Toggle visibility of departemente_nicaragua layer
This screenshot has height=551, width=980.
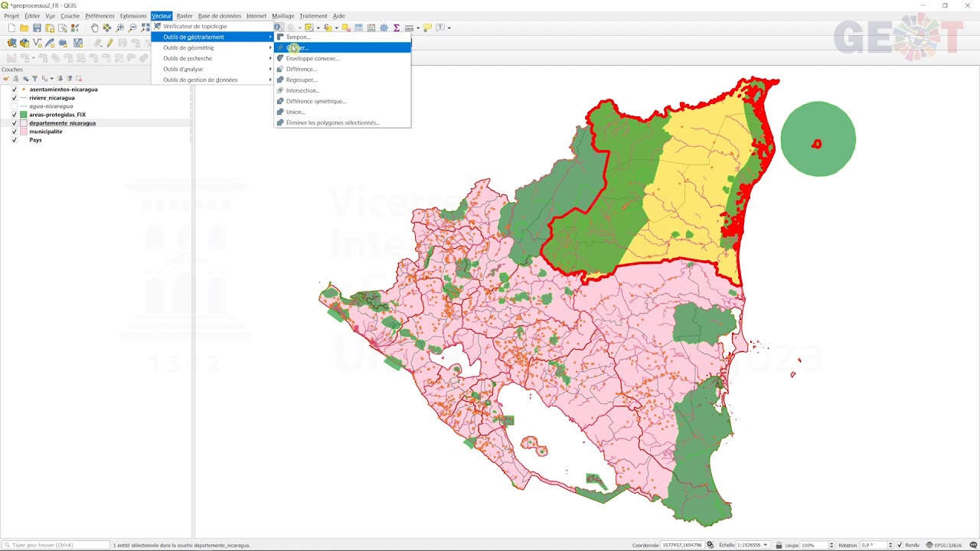tap(14, 123)
